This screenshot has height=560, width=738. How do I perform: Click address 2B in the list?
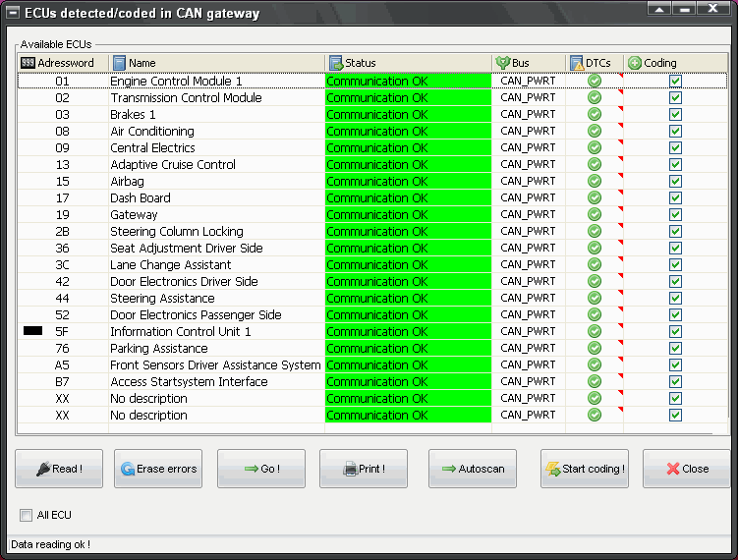pos(62,231)
